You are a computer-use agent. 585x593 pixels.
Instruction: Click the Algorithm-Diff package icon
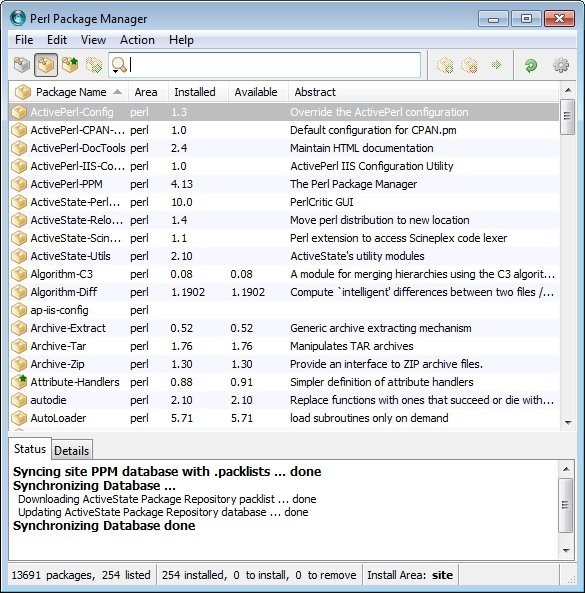coord(19,292)
